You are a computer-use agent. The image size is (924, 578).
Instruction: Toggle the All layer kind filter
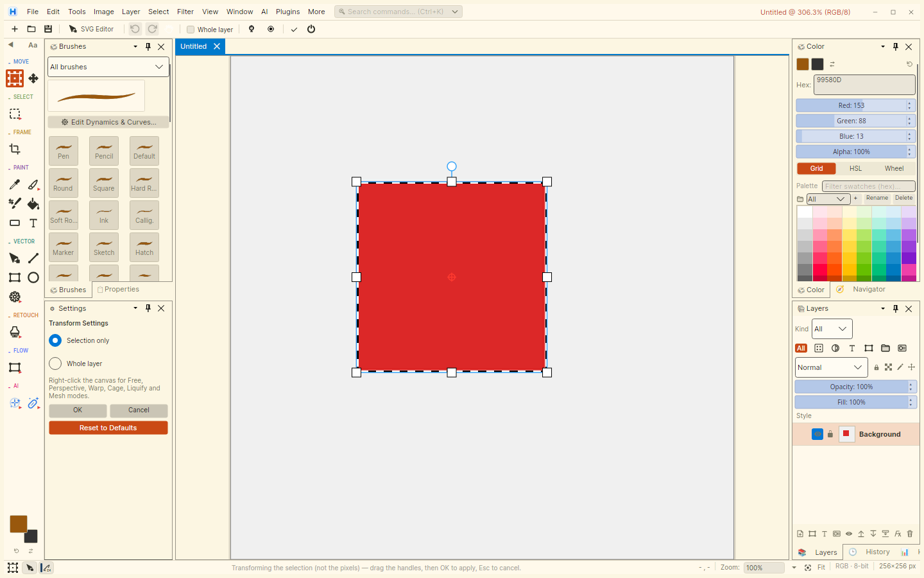[801, 348]
